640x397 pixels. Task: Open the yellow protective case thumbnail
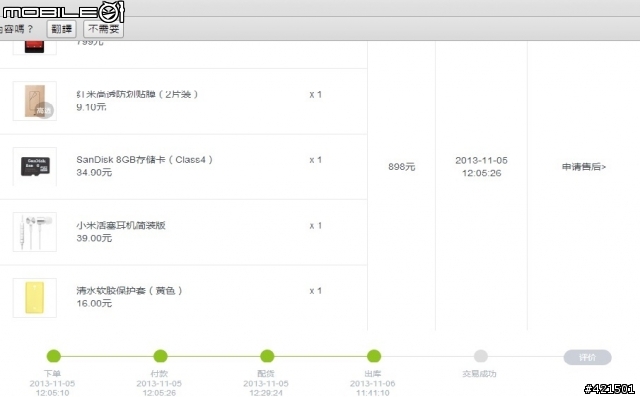[x=35, y=298]
